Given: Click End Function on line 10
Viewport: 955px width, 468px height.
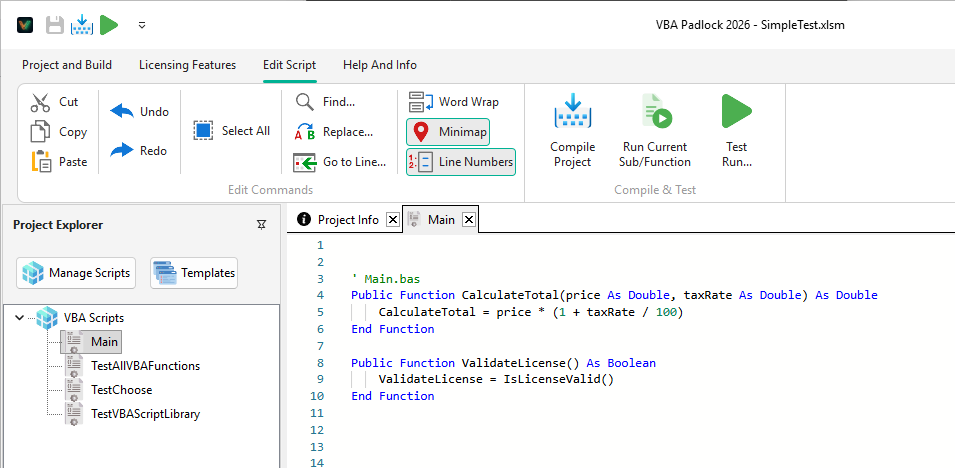Looking at the screenshot, I should click(x=393, y=396).
